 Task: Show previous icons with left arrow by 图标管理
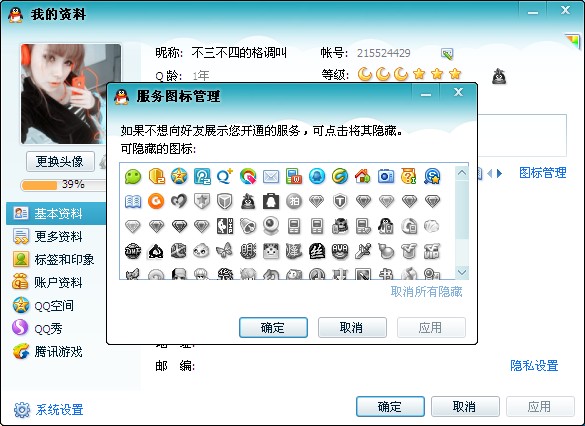[x=489, y=173]
